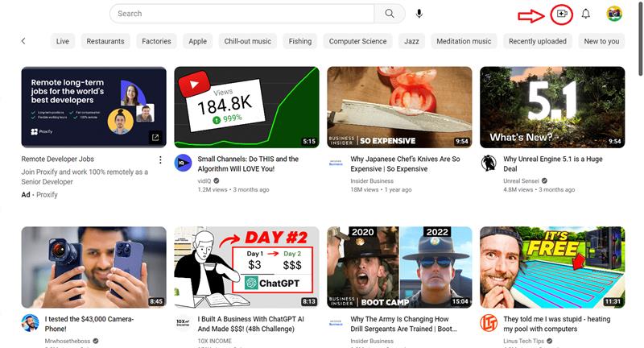Click the Create video camera icon
The width and height of the screenshot is (644, 348).
(563, 14)
